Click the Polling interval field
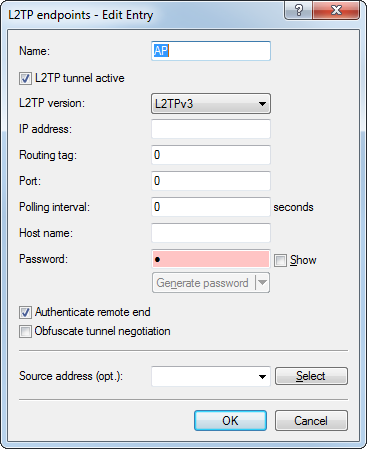Screen dimensions: 367x449 click(211, 207)
